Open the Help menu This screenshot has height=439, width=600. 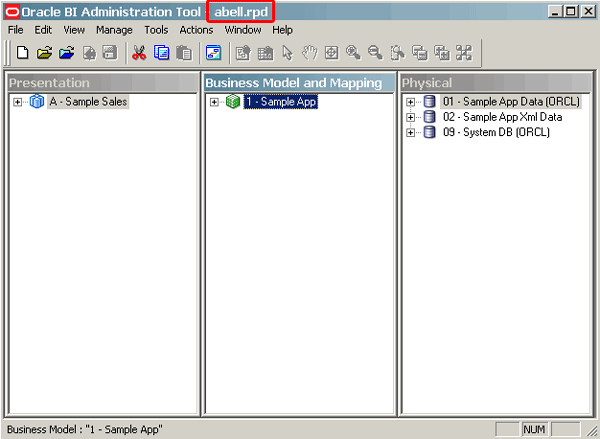pyautogui.click(x=282, y=30)
